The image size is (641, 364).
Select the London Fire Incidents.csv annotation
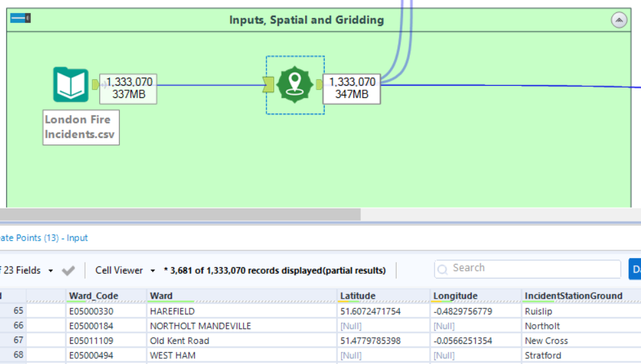[80, 127]
